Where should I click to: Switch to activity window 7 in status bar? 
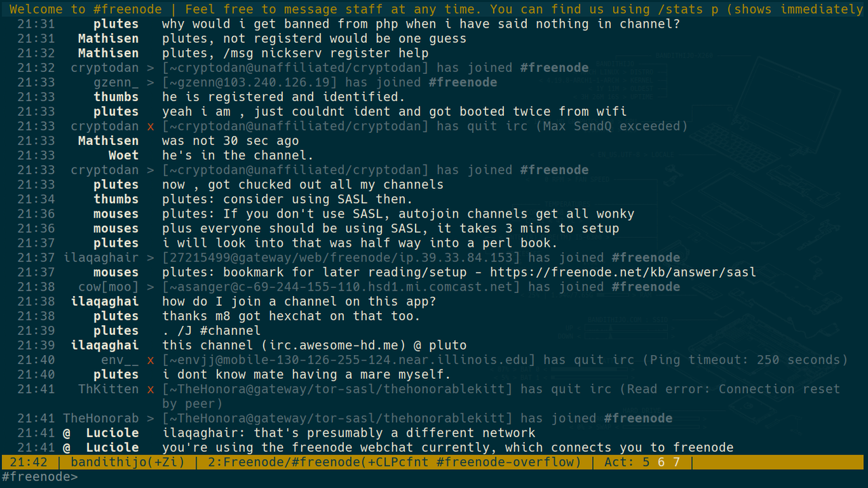(x=676, y=462)
